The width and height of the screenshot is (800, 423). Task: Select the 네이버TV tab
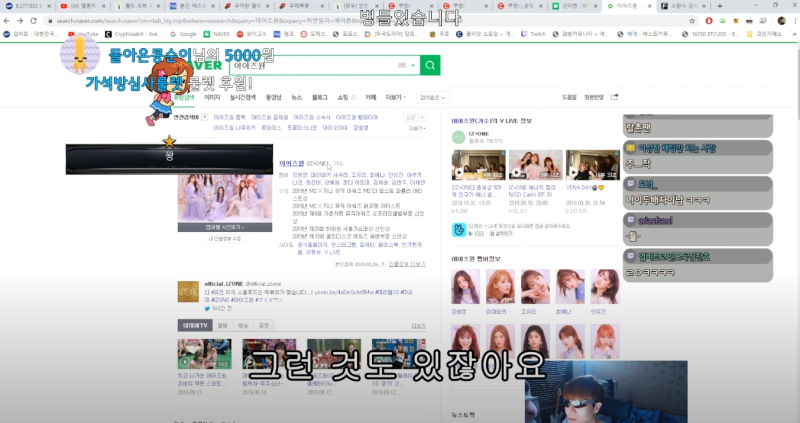click(x=195, y=325)
